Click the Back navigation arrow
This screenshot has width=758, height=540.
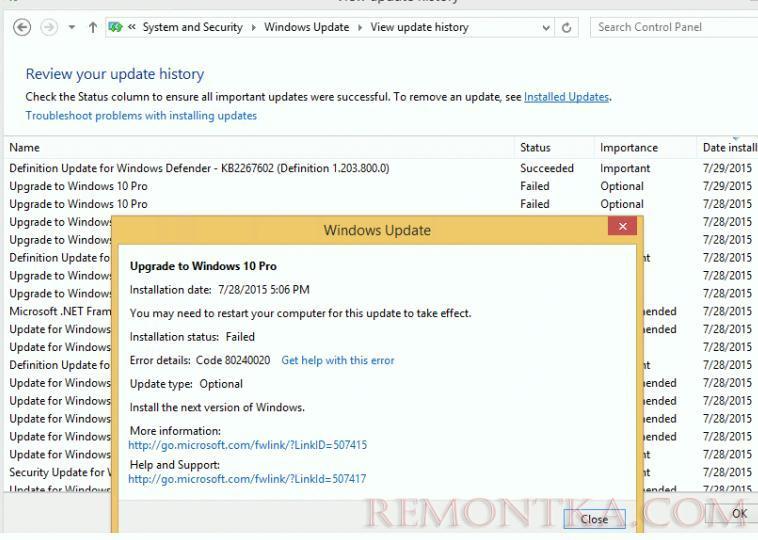(22, 27)
